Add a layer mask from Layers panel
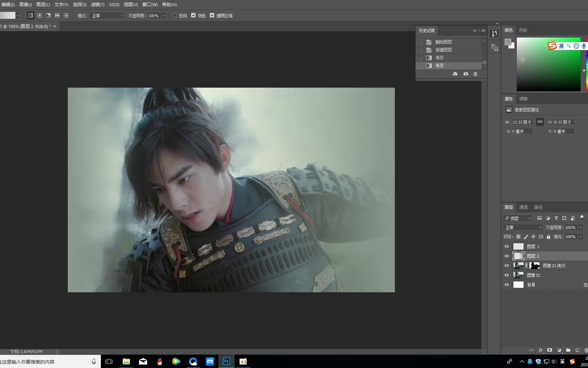 click(550, 350)
